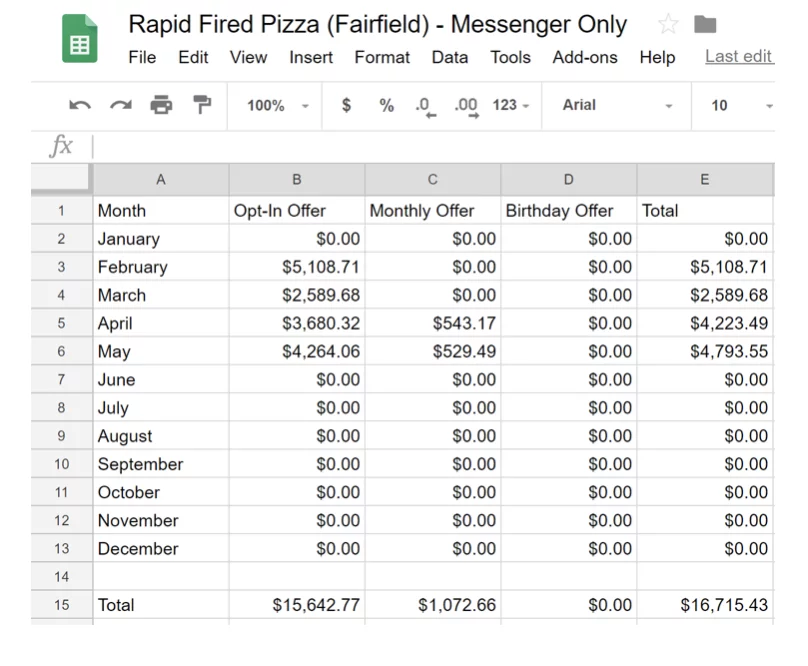Open the Add-ons menu
The width and height of the screenshot is (808, 666).
tap(585, 57)
